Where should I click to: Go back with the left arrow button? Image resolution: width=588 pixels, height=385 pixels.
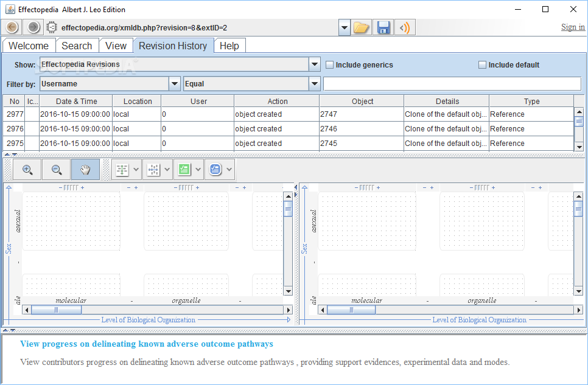[12, 27]
